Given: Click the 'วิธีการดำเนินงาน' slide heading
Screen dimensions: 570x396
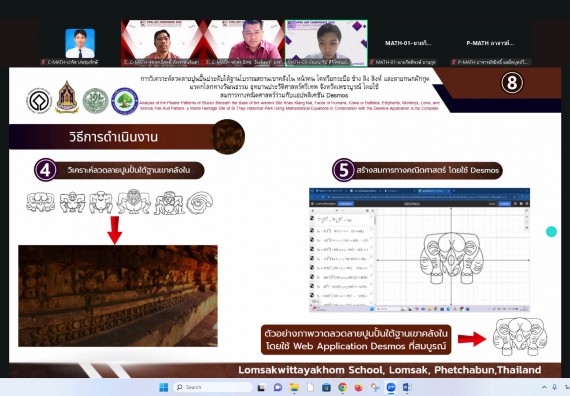Looking at the screenshot, I should coord(113,137).
